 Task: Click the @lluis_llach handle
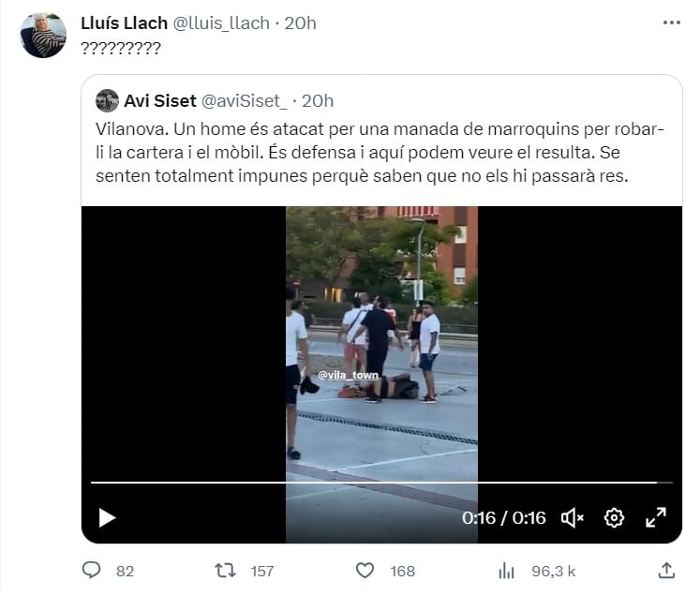(221, 23)
